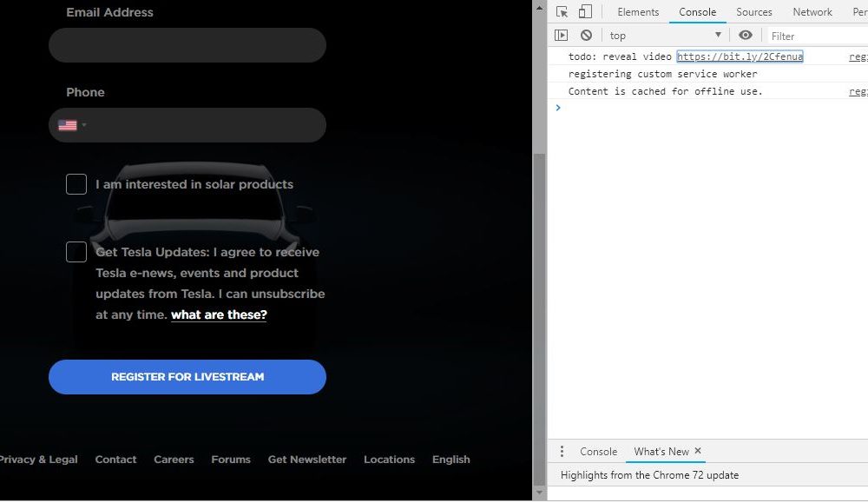Open source link of the 'todo: reveal video' log

[858, 56]
